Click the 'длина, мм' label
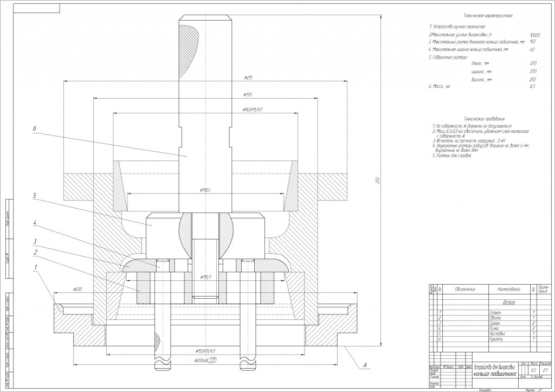This screenshot has height=392, width=555. pos(480,63)
